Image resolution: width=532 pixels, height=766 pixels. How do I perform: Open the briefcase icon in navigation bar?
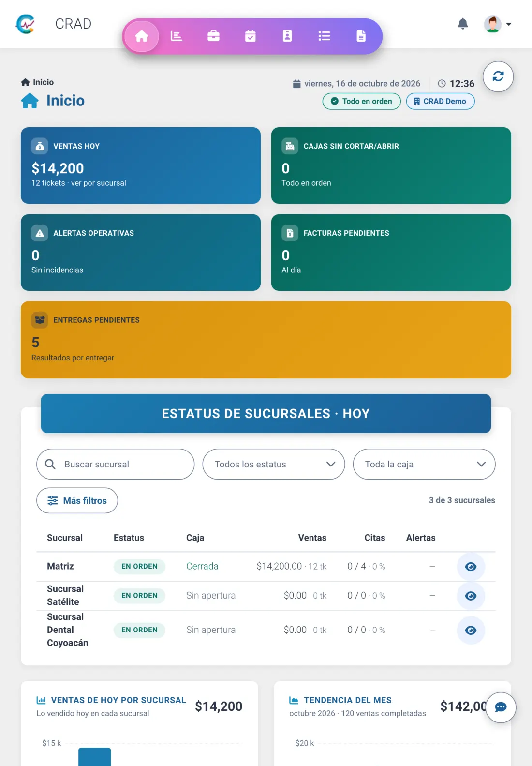click(x=213, y=36)
